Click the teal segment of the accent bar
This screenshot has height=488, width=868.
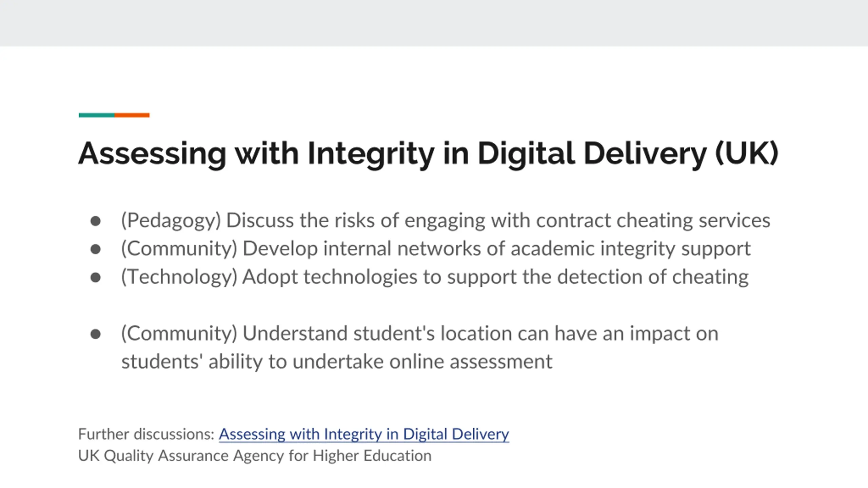(x=96, y=115)
